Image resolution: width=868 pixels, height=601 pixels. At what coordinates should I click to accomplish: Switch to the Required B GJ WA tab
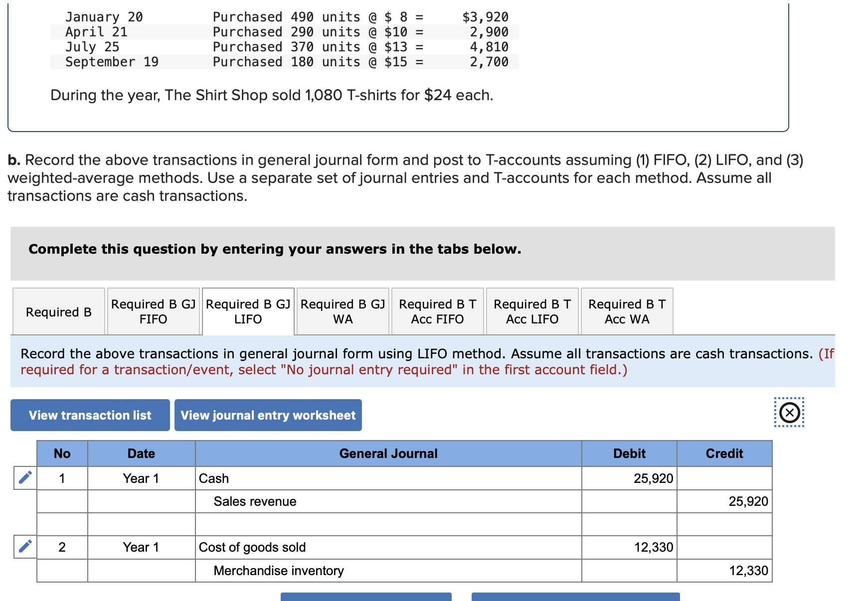(343, 311)
